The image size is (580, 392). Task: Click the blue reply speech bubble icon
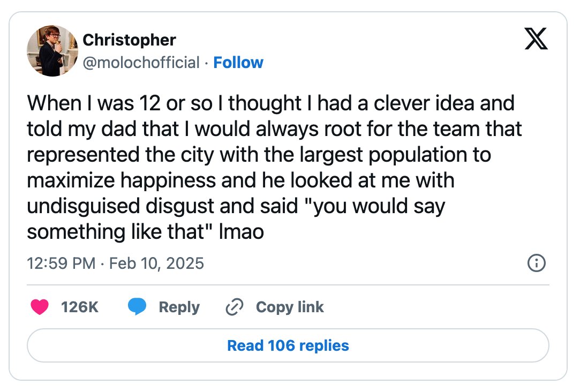pos(137,306)
